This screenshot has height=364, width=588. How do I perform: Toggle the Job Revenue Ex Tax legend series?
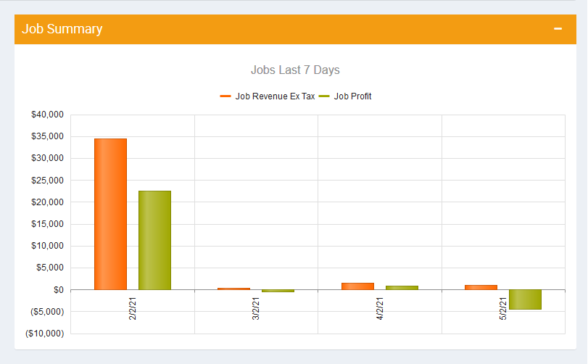tap(268, 96)
